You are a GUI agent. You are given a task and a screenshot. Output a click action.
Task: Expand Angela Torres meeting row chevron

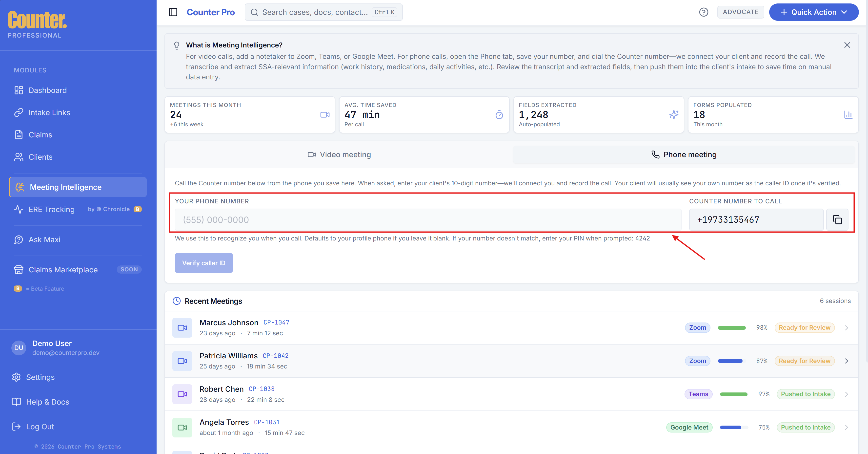847,427
